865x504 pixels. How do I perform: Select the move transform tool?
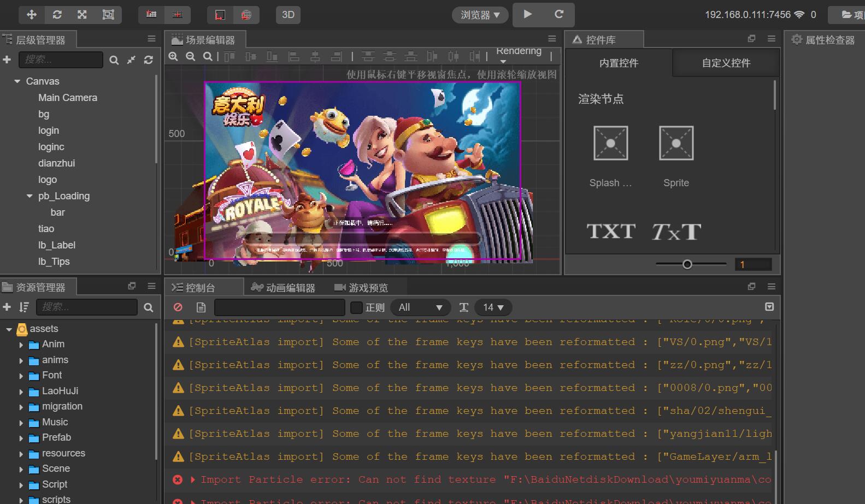click(32, 15)
